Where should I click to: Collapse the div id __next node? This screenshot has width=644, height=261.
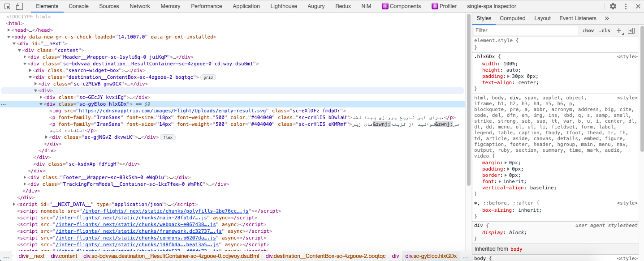pyautogui.click(x=14, y=44)
